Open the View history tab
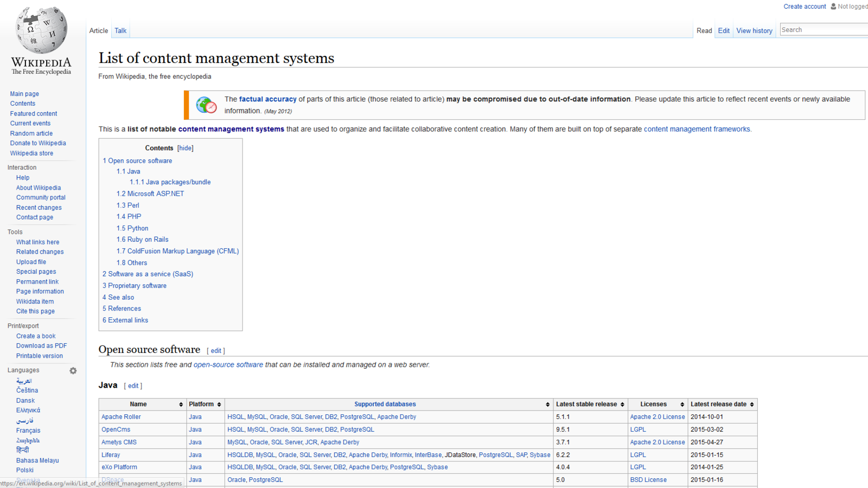This screenshot has width=868, height=488. click(x=754, y=31)
